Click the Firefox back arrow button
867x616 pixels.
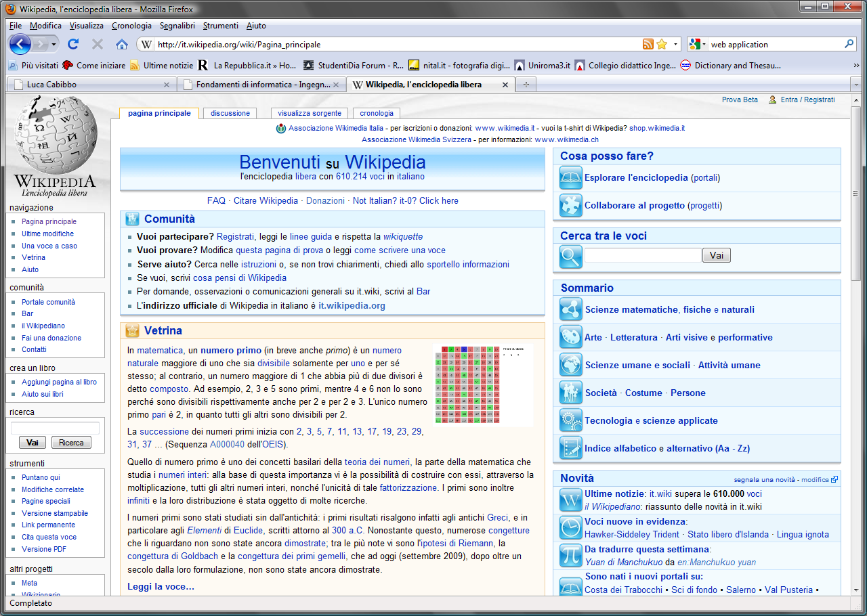coord(20,44)
